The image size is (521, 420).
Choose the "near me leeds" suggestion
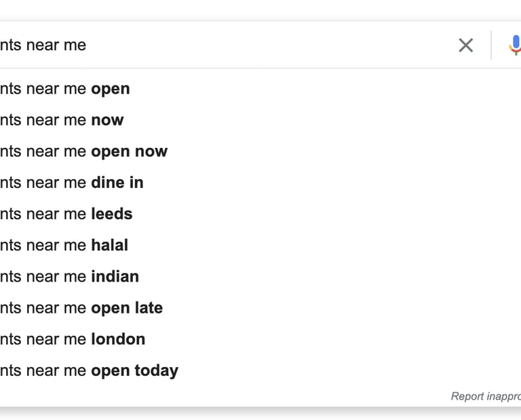pyautogui.click(x=66, y=214)
